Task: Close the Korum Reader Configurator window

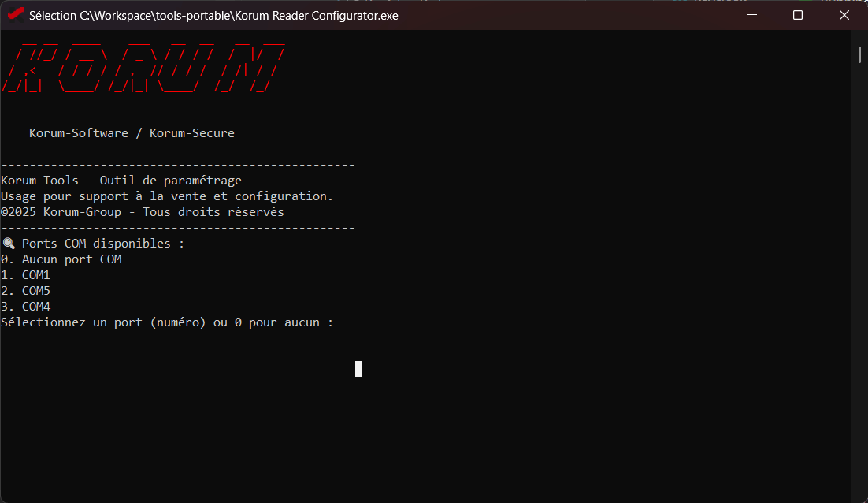Action: tap(844, 15)
